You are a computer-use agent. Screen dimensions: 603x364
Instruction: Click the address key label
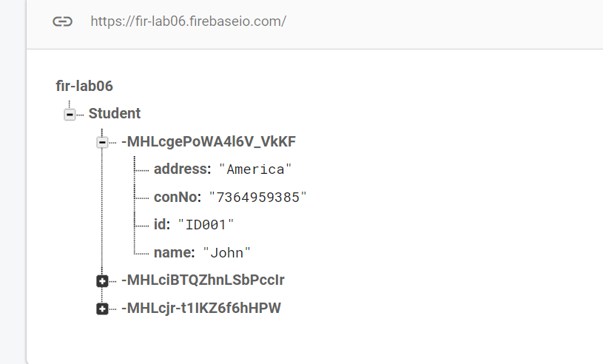tap(183, 169)
